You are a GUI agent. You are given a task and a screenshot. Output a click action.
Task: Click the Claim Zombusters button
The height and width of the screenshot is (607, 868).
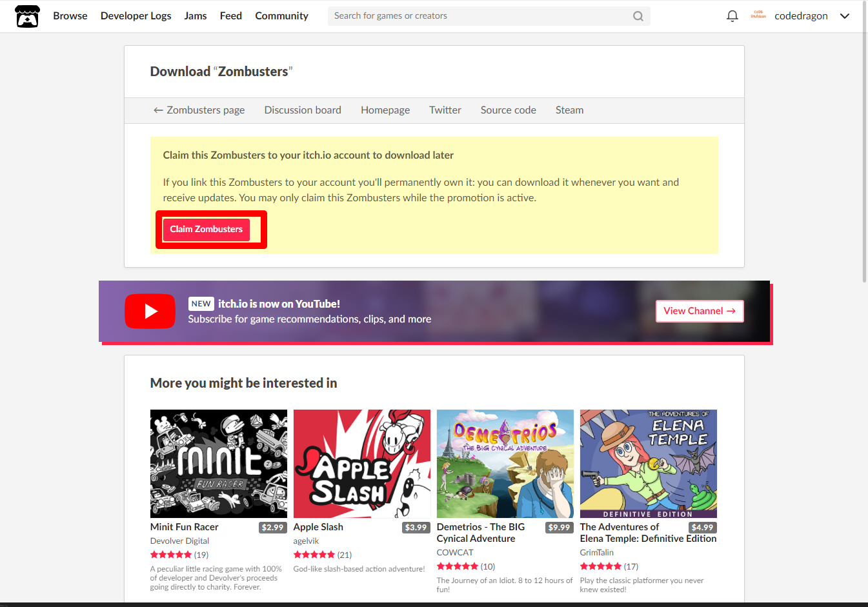coord(207,230)
